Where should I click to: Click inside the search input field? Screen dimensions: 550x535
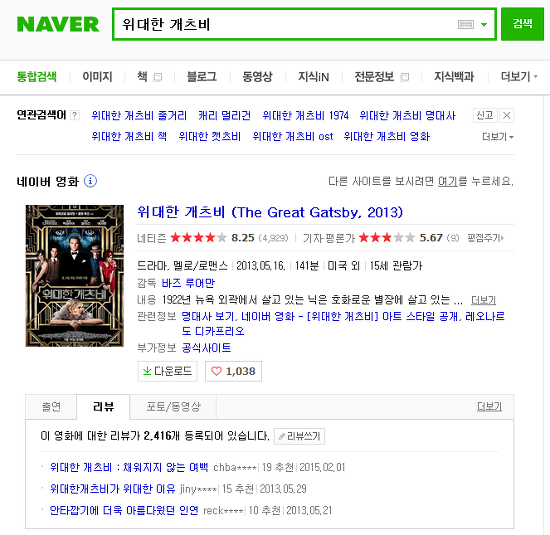pyautogui.click(x=288, y=24)
